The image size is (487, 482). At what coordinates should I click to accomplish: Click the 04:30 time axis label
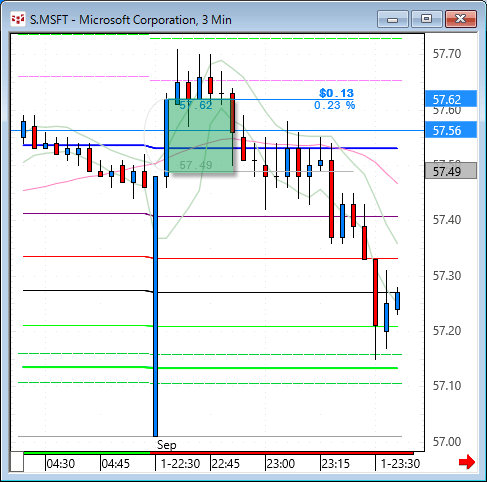click(61, 464)
